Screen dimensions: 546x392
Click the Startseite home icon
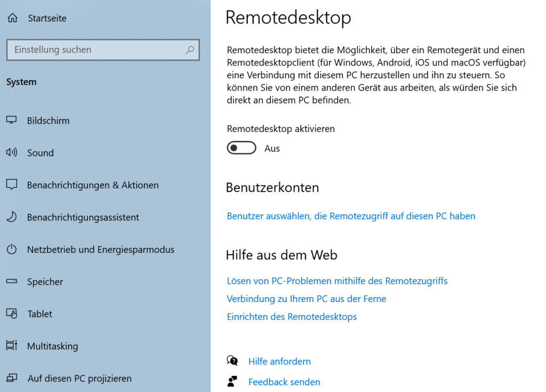12,18
